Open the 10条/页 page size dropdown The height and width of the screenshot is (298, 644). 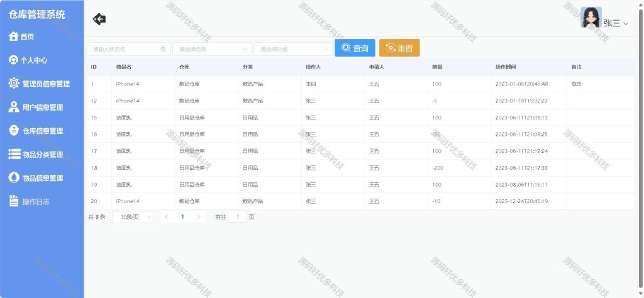(x=133, y=217)
